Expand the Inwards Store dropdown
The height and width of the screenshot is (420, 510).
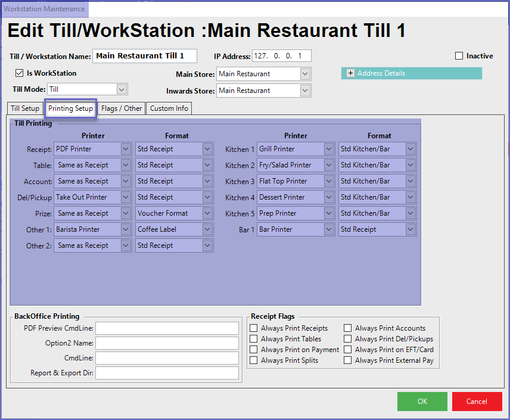305,91
